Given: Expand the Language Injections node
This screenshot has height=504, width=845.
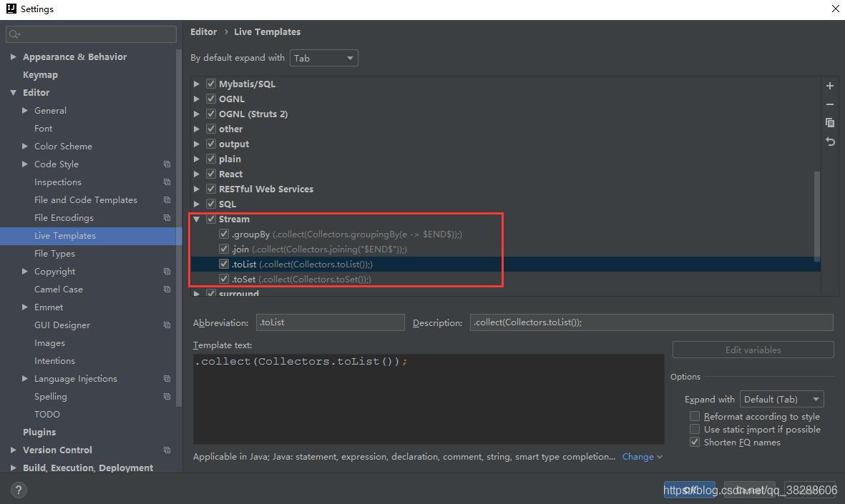Looking at the screenshot, I should click(x=25, y=379).
